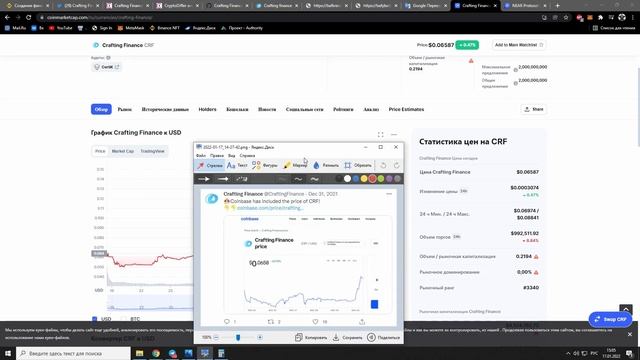Dismiss the cookie banner with X
Image resolution: width=640 pixels, height=360 pixels.
coord(630,334)
